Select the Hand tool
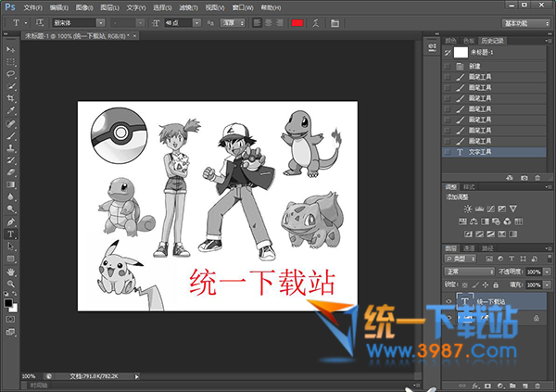The image size is (556, 392). pos(10,272)
